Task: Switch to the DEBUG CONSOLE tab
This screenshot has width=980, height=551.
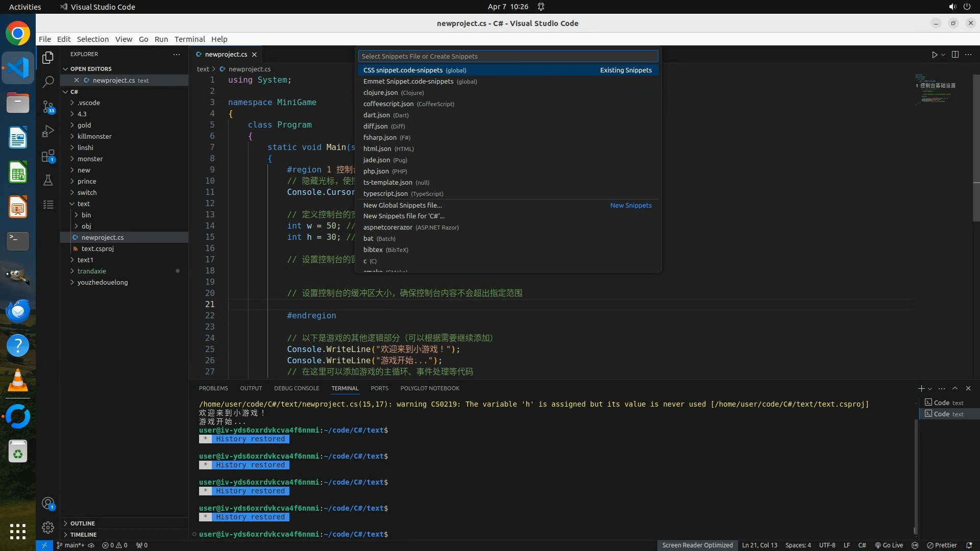Action: pyautogui.click(x=296, y=388)
